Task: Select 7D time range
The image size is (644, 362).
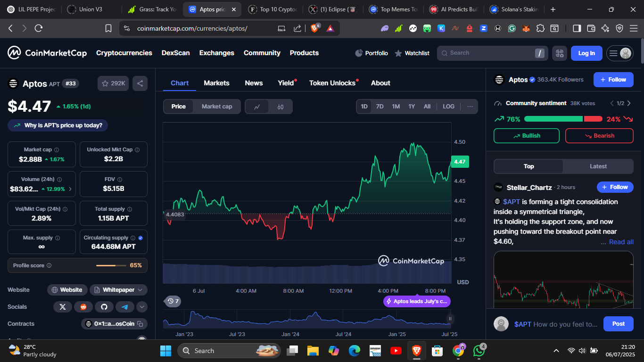Action: click(380, 107)
